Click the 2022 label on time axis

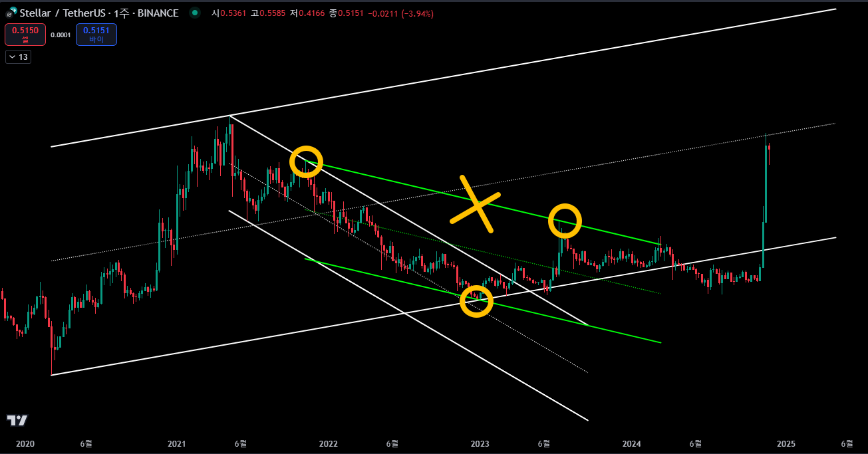coord(328,443)
